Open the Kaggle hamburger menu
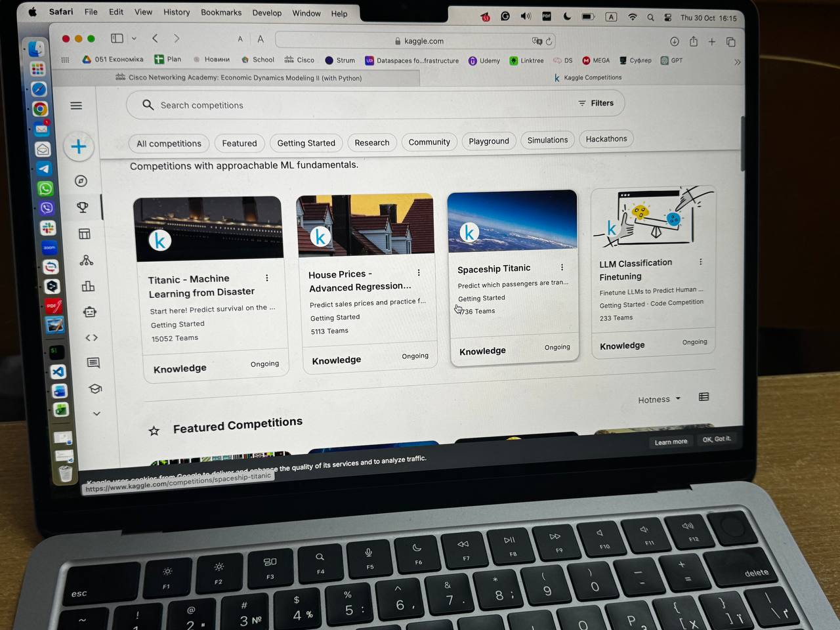The image size is (840, 630). (x=76, y=106)
